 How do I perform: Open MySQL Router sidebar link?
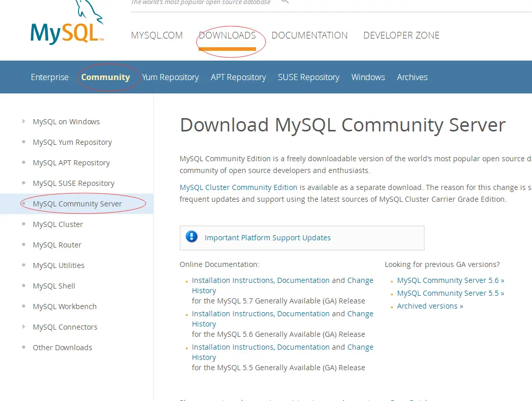click(57, 245)
